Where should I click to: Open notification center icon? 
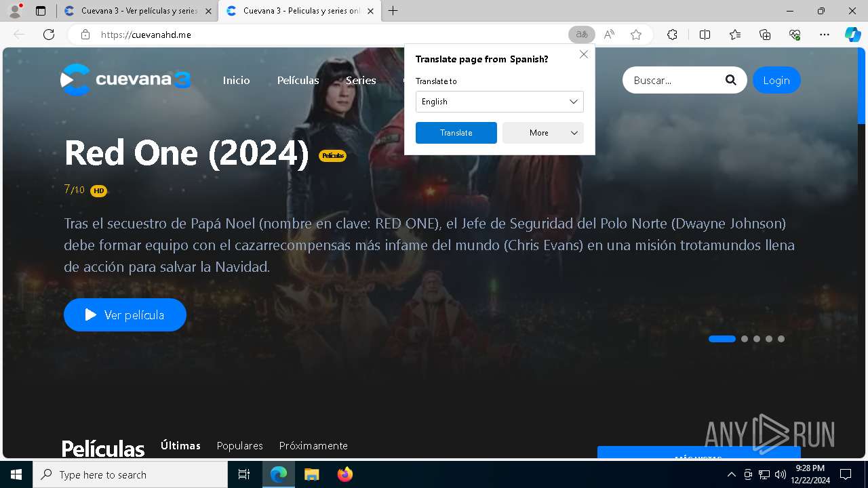click(x=846, y=474)
